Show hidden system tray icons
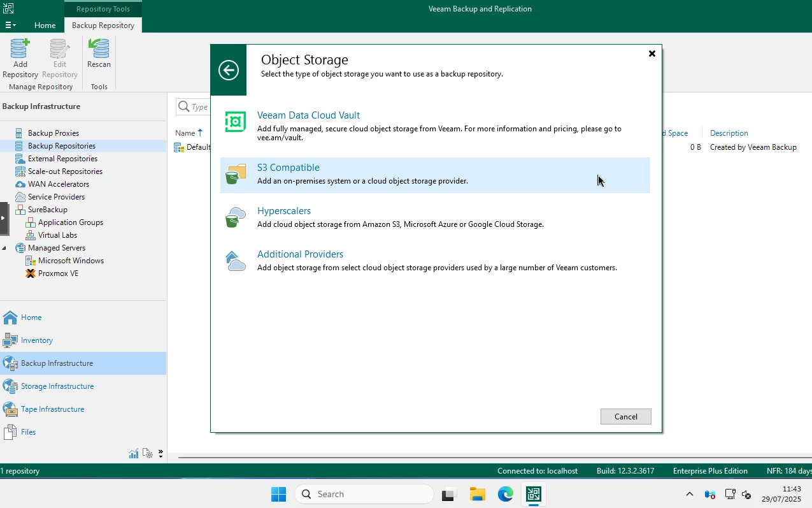 coord(690,495)
